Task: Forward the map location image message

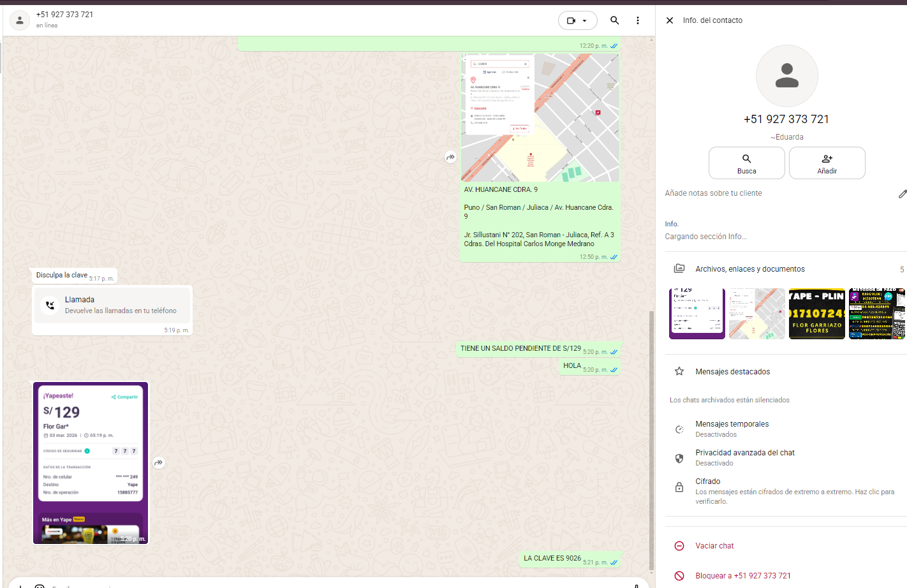Action: 450,157
